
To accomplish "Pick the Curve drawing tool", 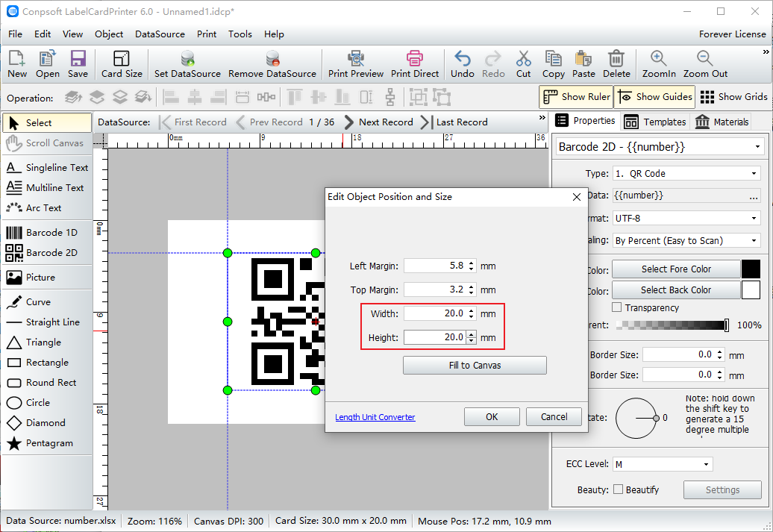I will pos(47,301).
